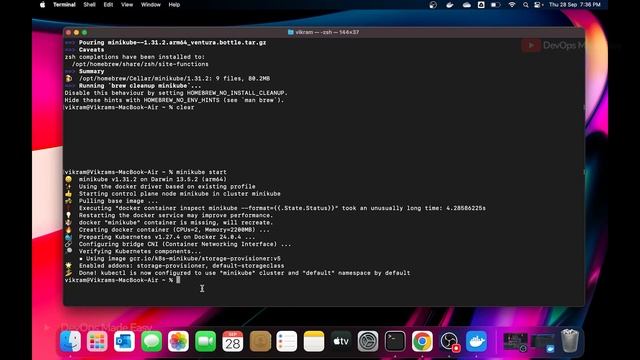640x360 pixels.
Task: Launch Apple TV from the Dock
Action: coord(341,341)
